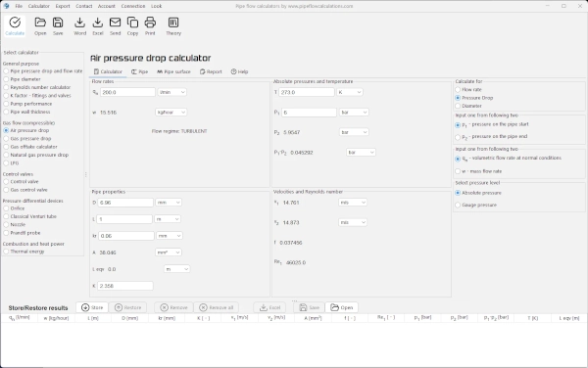588x368 pixels.
Task: Open the roughness kr unit dropdown
Action: coord(170,236)
